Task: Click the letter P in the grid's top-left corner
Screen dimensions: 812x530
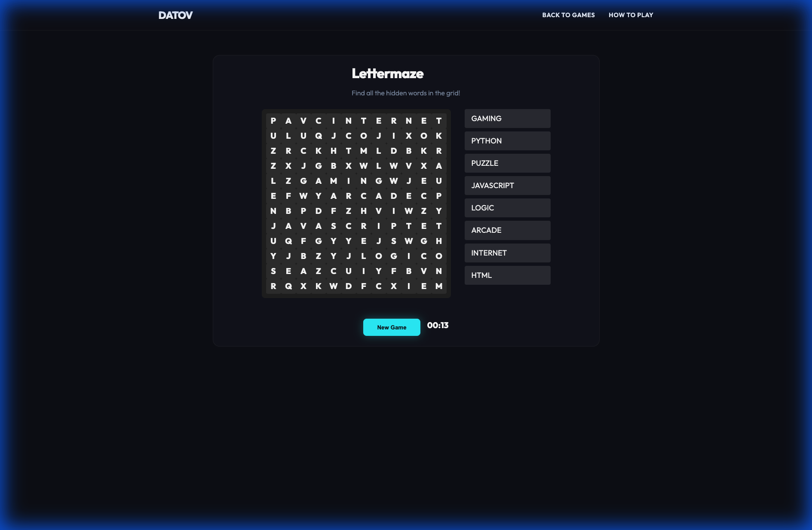Action: [273, 121]
